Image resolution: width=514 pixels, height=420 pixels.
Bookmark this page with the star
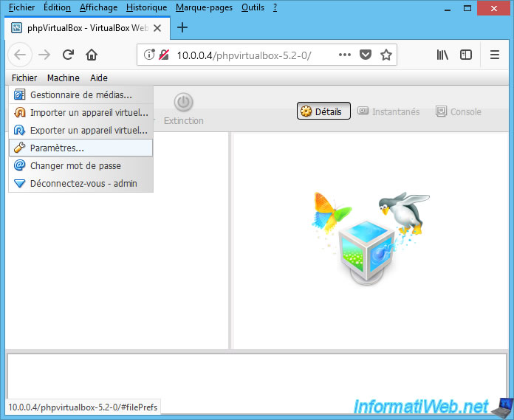click(x=386, y=55)
